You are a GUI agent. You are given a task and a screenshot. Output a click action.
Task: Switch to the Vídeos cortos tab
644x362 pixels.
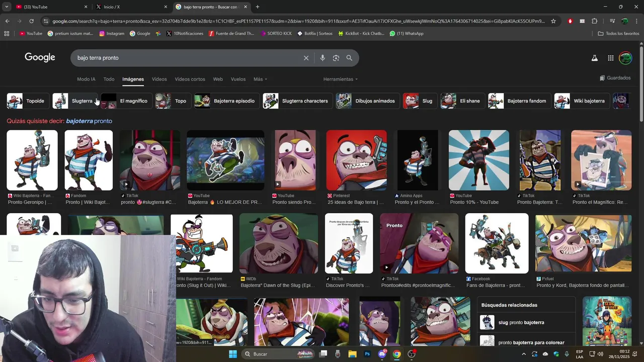coord(190,79)
